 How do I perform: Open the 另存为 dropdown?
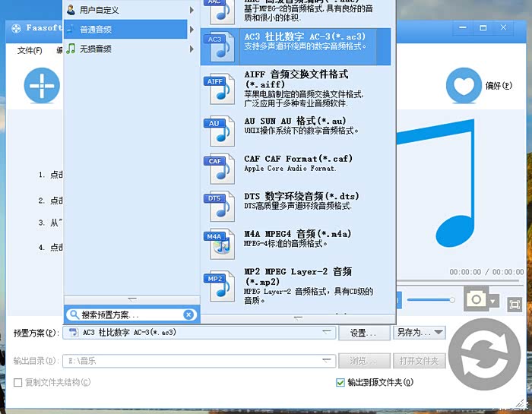point(420,333)
